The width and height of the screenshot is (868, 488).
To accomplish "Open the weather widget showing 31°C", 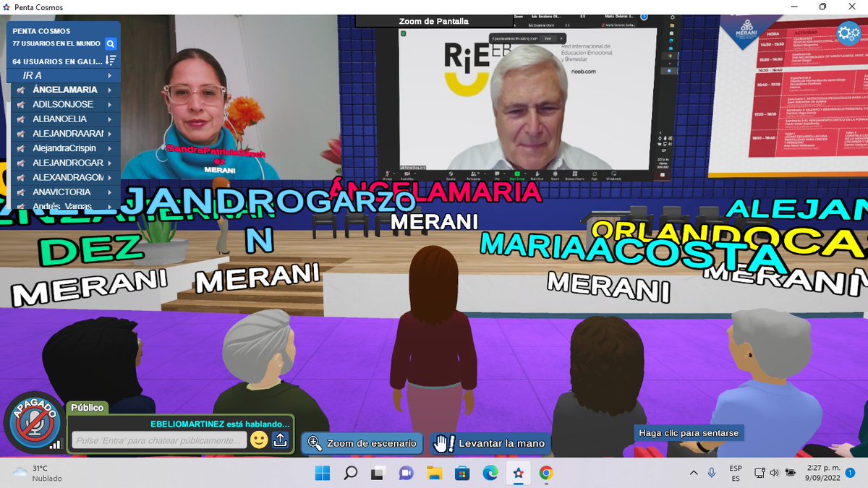I will (38, 474).
